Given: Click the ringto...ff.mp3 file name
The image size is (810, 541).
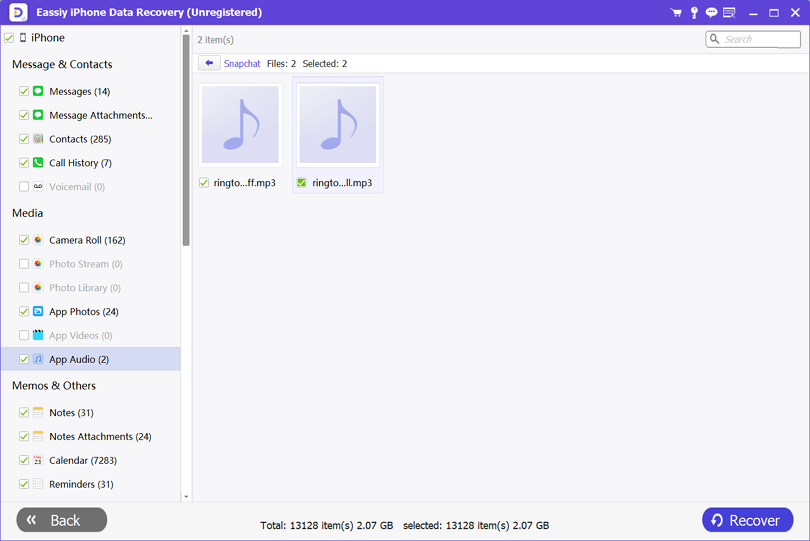Looking at the screenshot, I should pyautogui.click(x=244, y=183).
